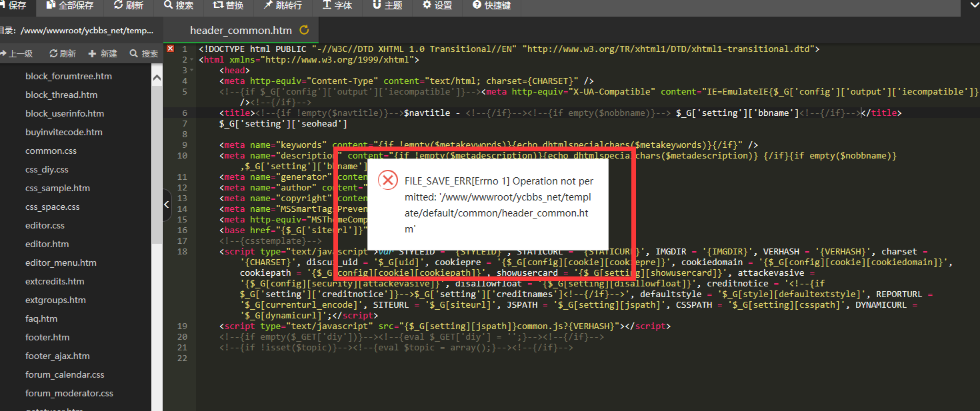
Task: Open extcredits.htm
Action: (x=55, y=281)
